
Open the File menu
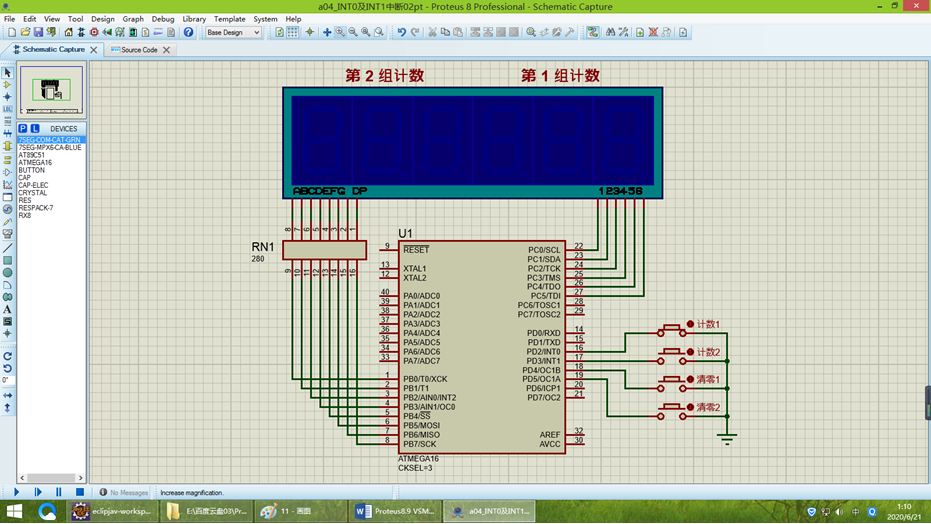click(10, 19)
